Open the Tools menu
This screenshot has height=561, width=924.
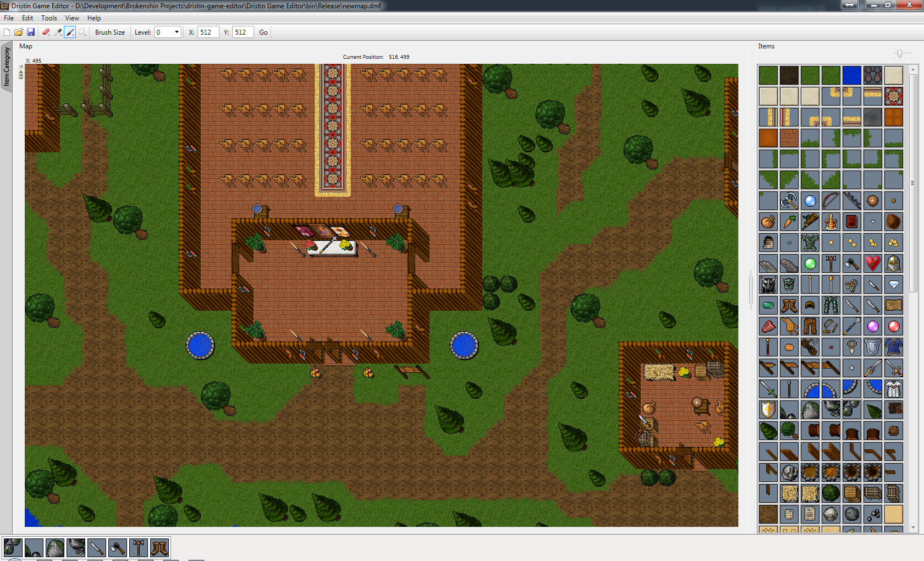point(49,18)
